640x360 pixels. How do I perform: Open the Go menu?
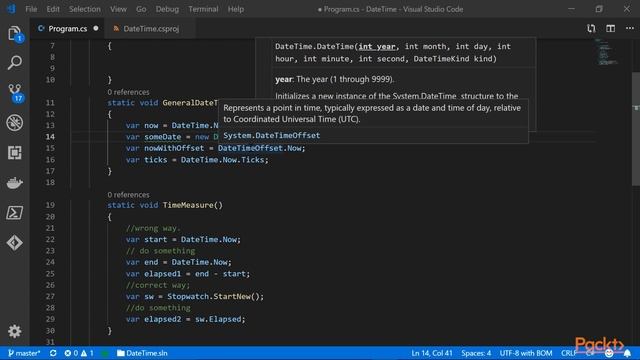141,9
